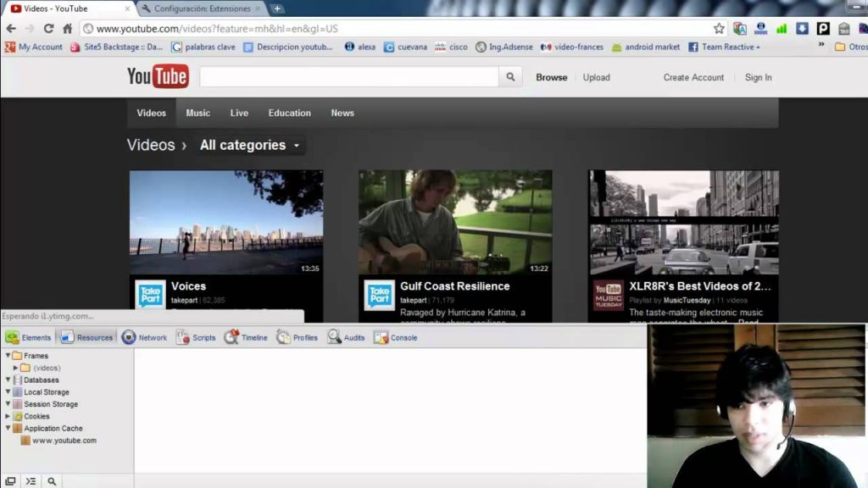
Task: Click the Create Account link
Action: click(x=693, y=77)
